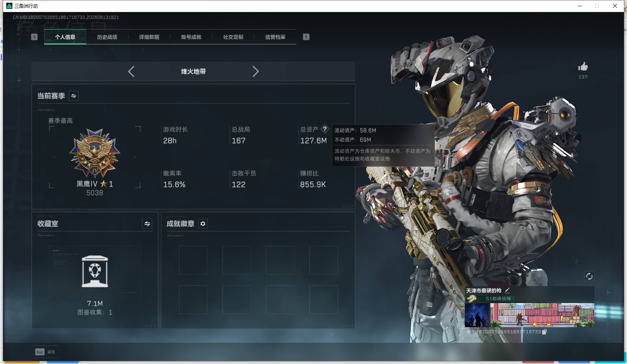627x364 pixels.
Task: Click the rotate character refresh icon
Action: 589,276
